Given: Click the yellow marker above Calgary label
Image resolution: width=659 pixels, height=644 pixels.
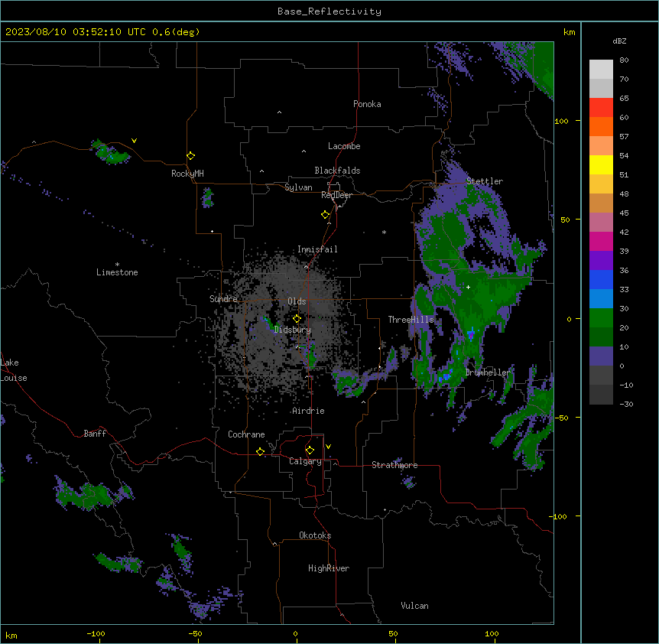Looking at the screenshot, I should click(310, 450).
